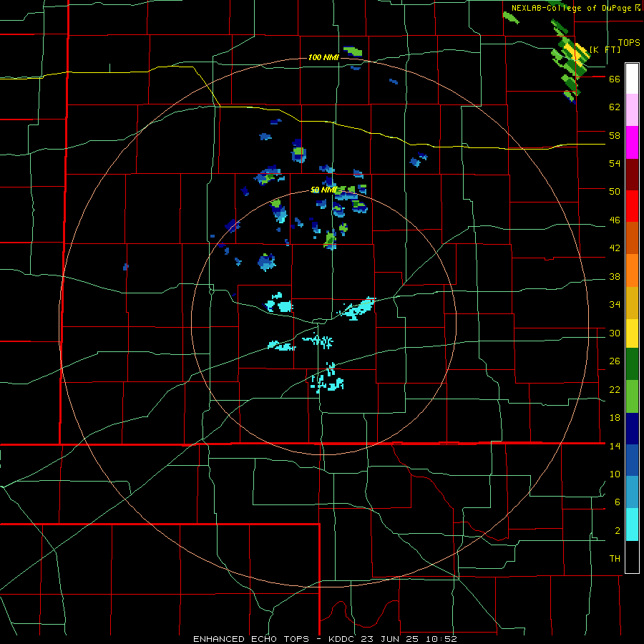Click the TH legend label
Screen dimensions: 644x644
pos(615,559)
